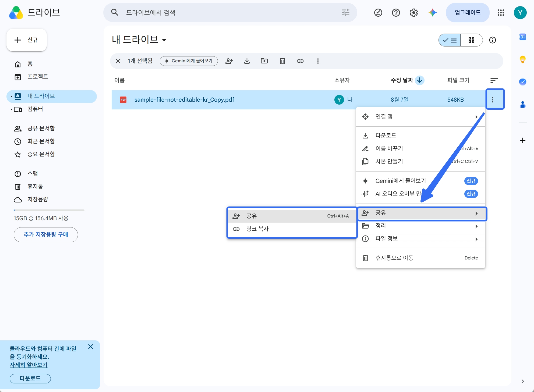Click the move to folder icon
The height and width of the screenshot is (392, 534).
[264, 61]
